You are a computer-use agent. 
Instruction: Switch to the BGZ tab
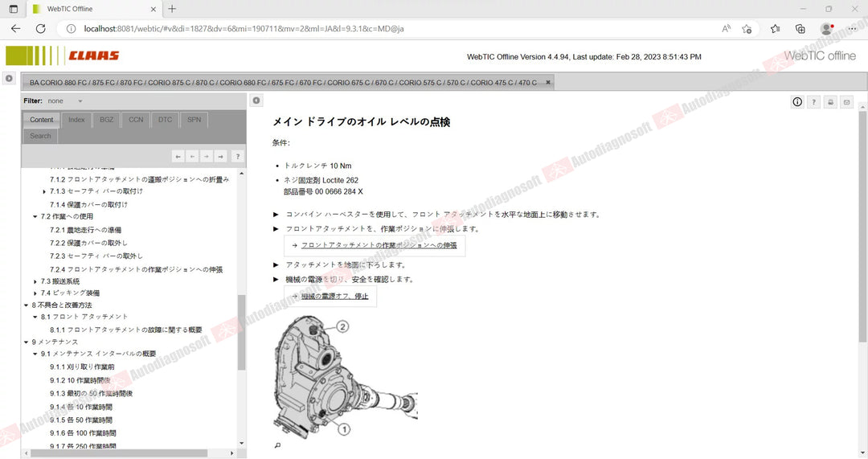[x=106, y=120]
